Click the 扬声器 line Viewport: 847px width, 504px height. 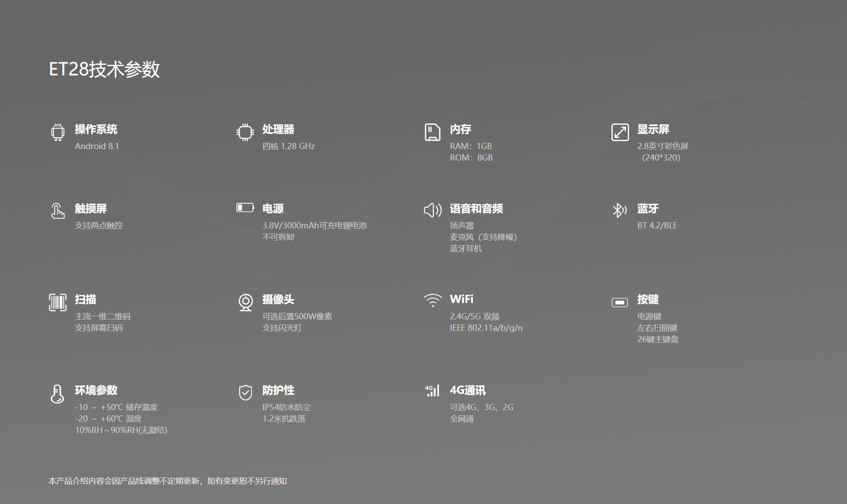462,225
